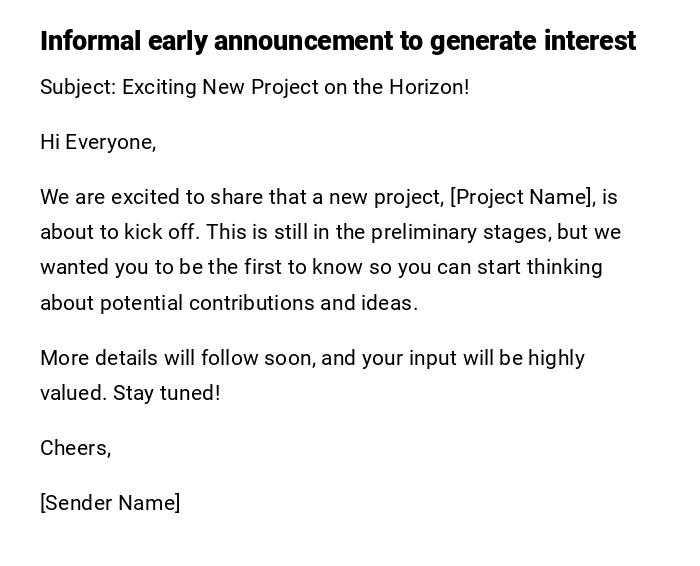
Task: Click the word 'interest' in the heading
Action: point(590,41)
